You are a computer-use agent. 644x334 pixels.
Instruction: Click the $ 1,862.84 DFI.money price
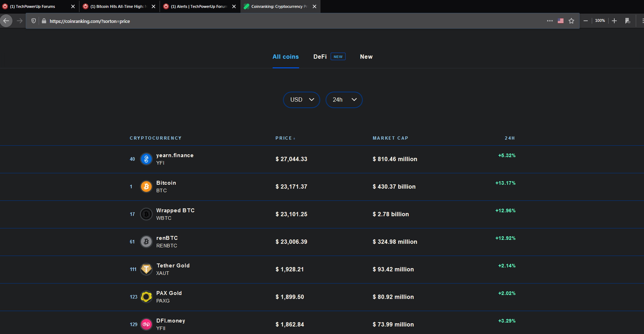click(x=290, y=324)
